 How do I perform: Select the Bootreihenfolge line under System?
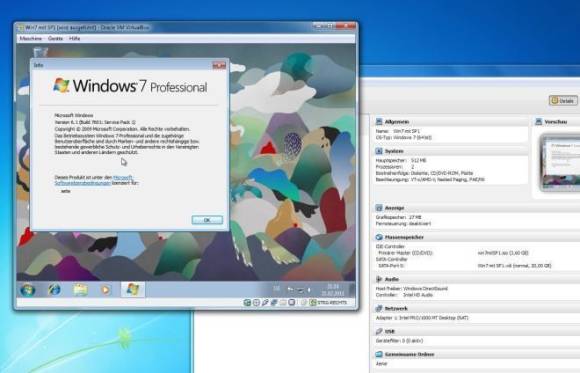[424, 173]
